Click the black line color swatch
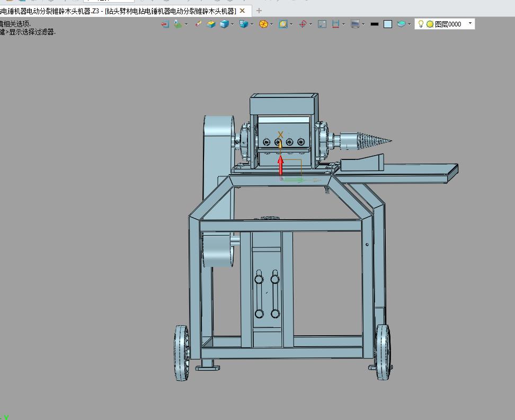 coord(375,24)
